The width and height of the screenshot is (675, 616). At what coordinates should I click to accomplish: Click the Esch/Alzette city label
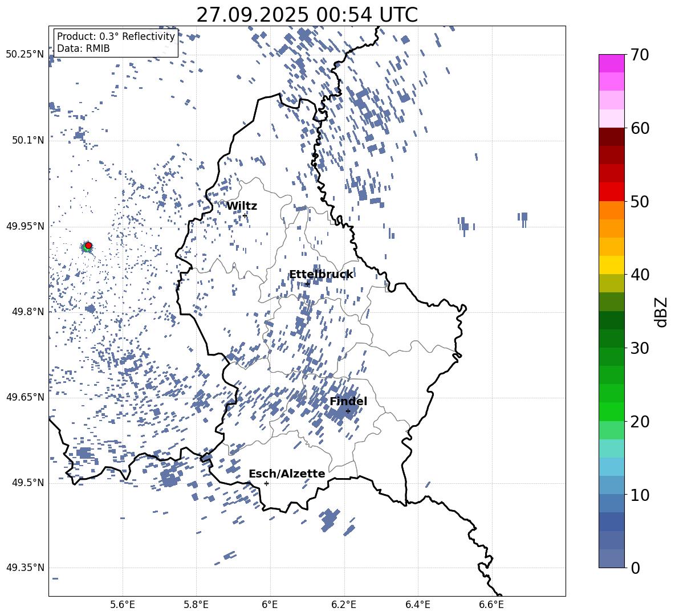[287, 474]
